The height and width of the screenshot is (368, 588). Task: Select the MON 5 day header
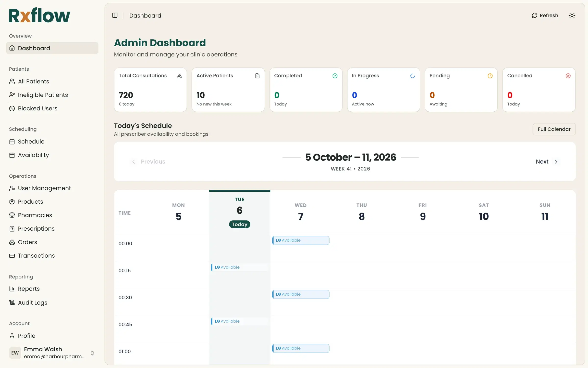178,212
